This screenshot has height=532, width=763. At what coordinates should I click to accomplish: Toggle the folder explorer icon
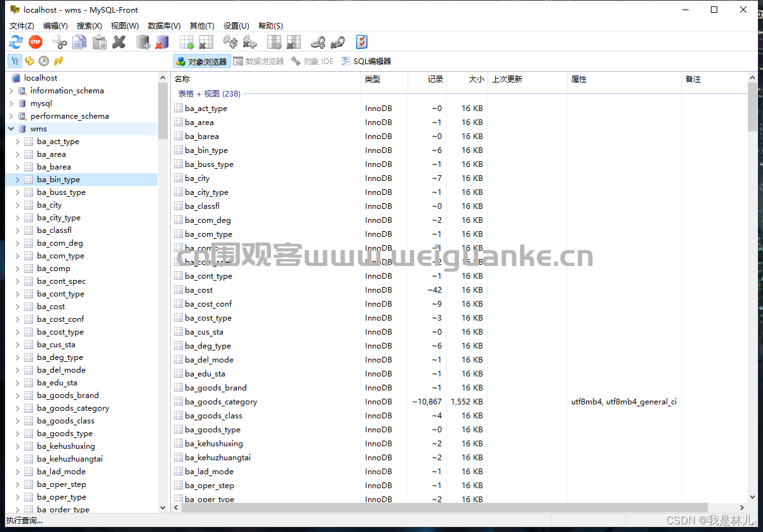tap(29, 61)
